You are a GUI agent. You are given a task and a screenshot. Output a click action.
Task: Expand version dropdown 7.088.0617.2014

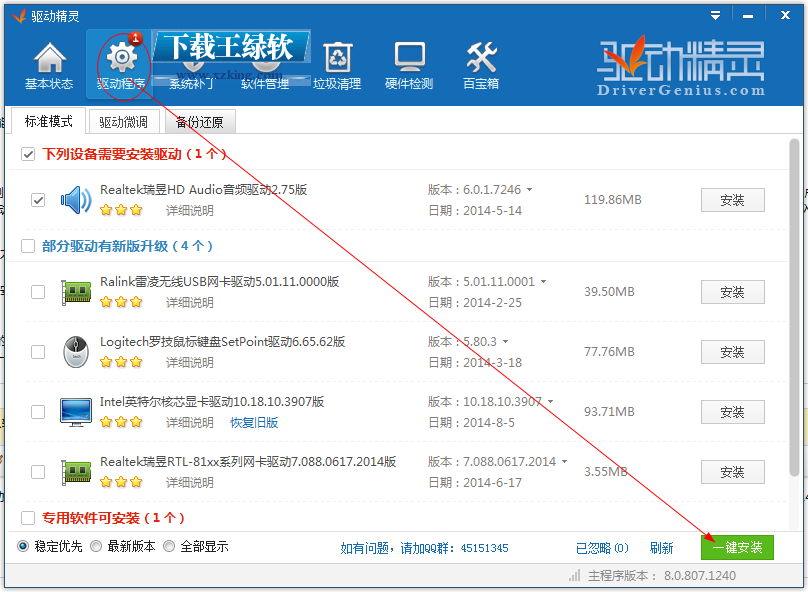(564, 462)
